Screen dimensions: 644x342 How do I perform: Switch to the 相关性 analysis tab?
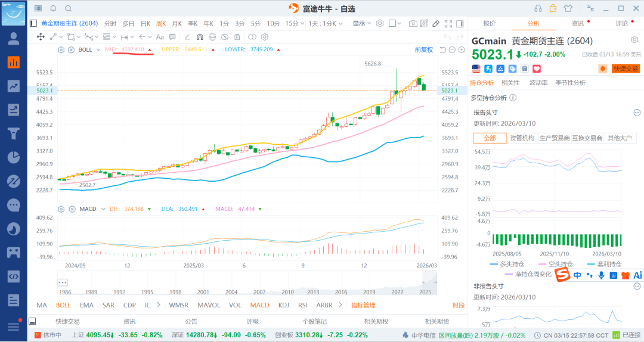click(x=510, y=83)
